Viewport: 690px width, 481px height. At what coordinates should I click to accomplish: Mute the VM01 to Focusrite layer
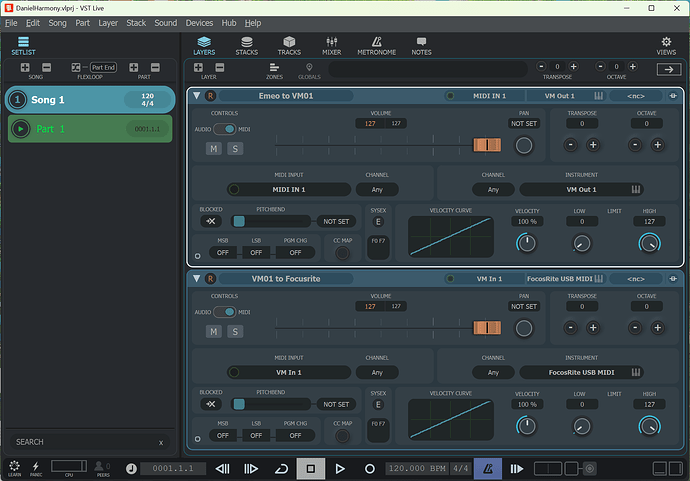214,331
